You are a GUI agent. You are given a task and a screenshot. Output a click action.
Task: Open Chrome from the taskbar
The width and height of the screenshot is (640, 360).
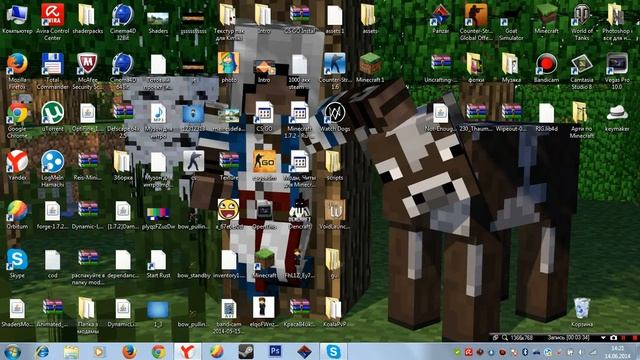[158, 351]
